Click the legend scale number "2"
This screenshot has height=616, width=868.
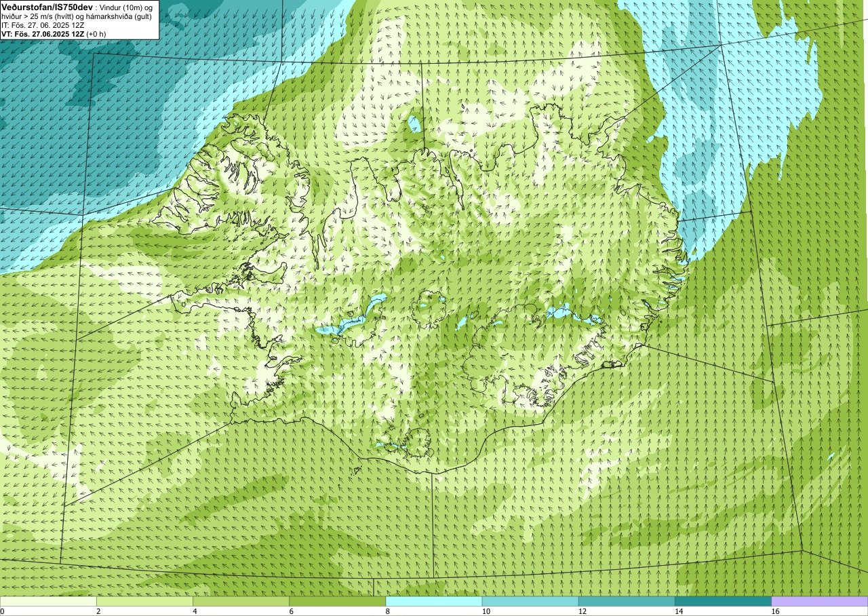click(98, 611)
